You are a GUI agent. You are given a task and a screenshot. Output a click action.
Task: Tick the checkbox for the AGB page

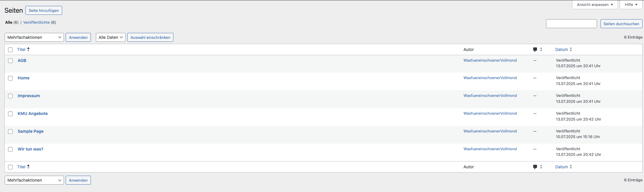[x=10, y=61]
